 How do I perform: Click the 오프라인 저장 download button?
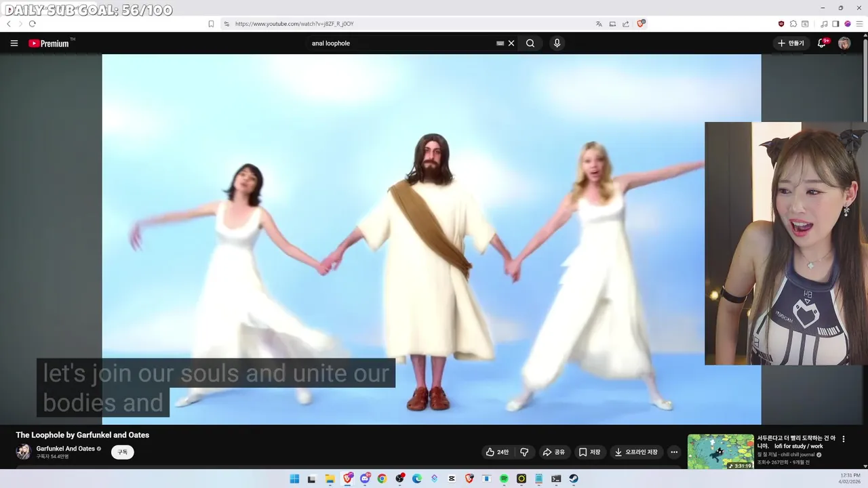click(636, 452)
